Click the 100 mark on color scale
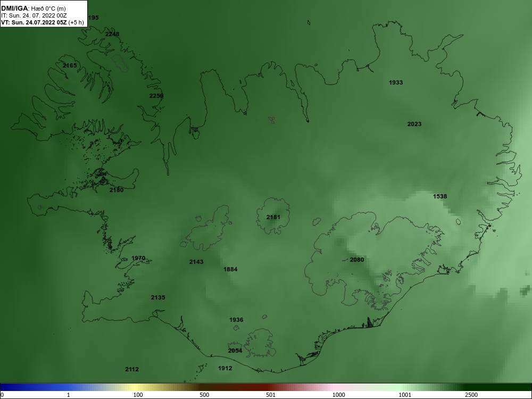The width and height of the screenshot is (532, 399). (138, 395)
